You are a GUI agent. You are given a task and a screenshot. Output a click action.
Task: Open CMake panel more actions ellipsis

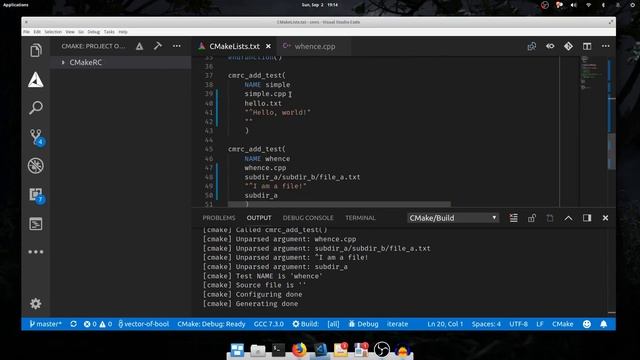[x=177, y=46]
